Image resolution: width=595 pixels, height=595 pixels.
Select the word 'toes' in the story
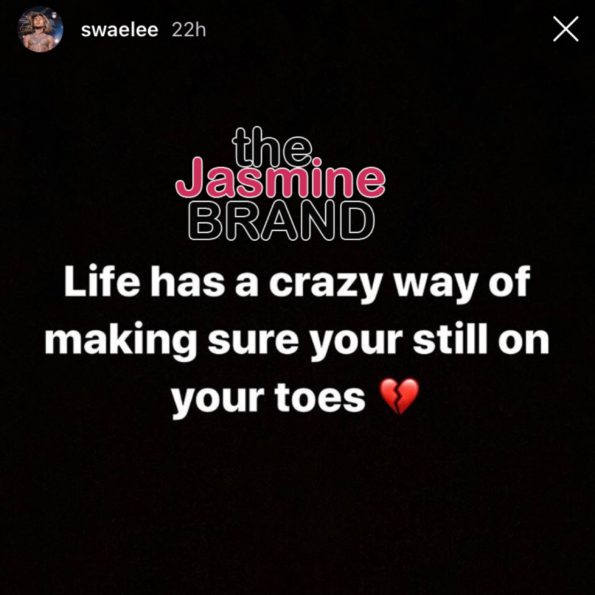(320, 397)
